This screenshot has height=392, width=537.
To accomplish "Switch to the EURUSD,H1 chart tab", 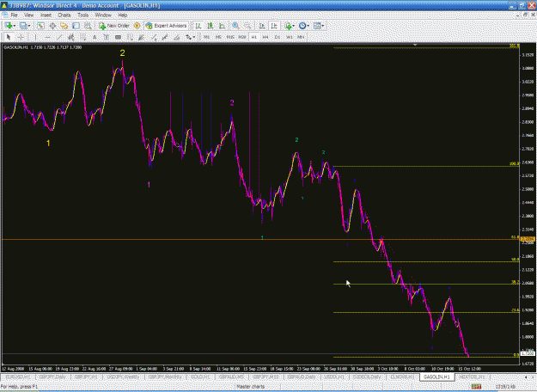I will point(19,377).
